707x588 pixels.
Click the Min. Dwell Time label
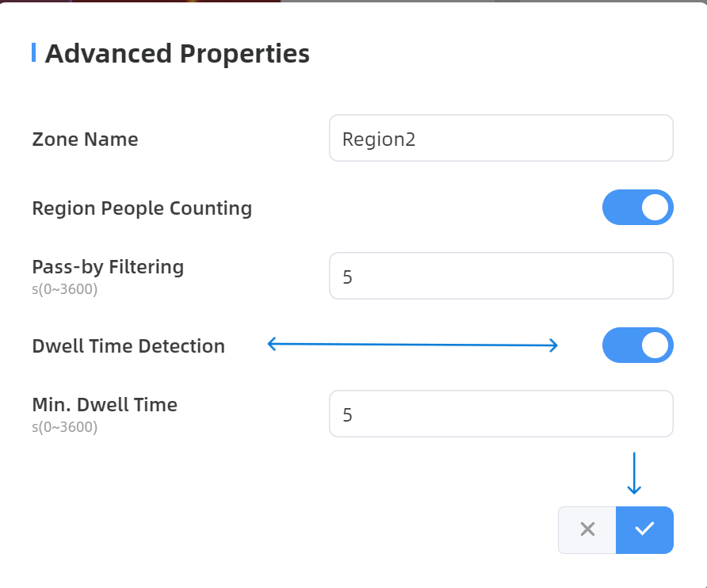(x=105, y=405)
